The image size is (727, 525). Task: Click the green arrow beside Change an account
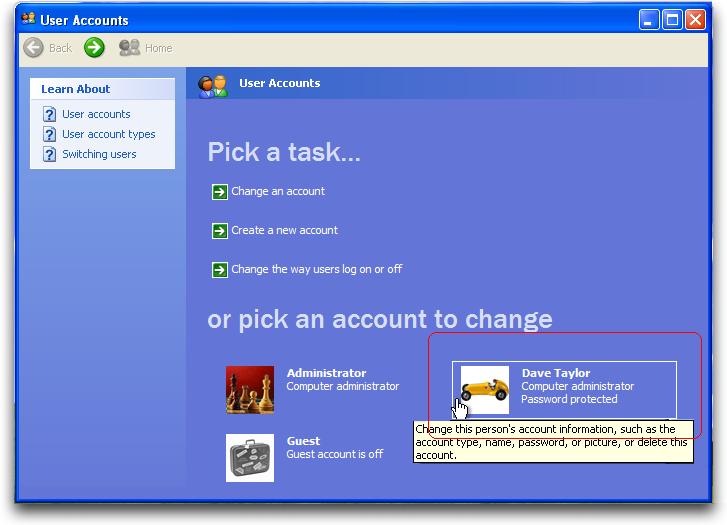(219, 192)
